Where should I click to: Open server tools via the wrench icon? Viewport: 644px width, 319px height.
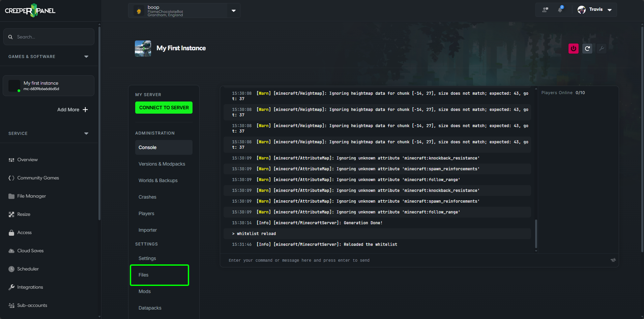[x=602, y=48]
